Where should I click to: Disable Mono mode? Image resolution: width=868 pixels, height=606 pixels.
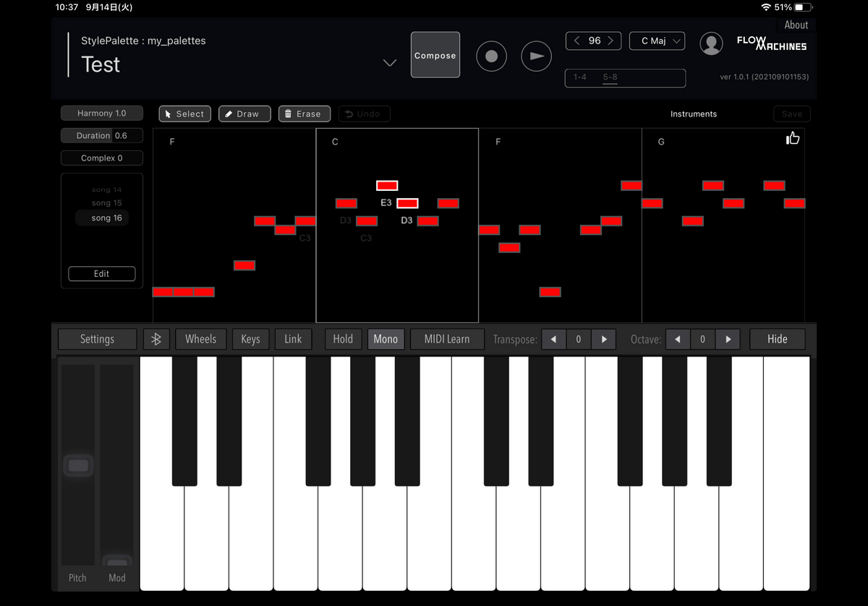(x=386, y=338)
